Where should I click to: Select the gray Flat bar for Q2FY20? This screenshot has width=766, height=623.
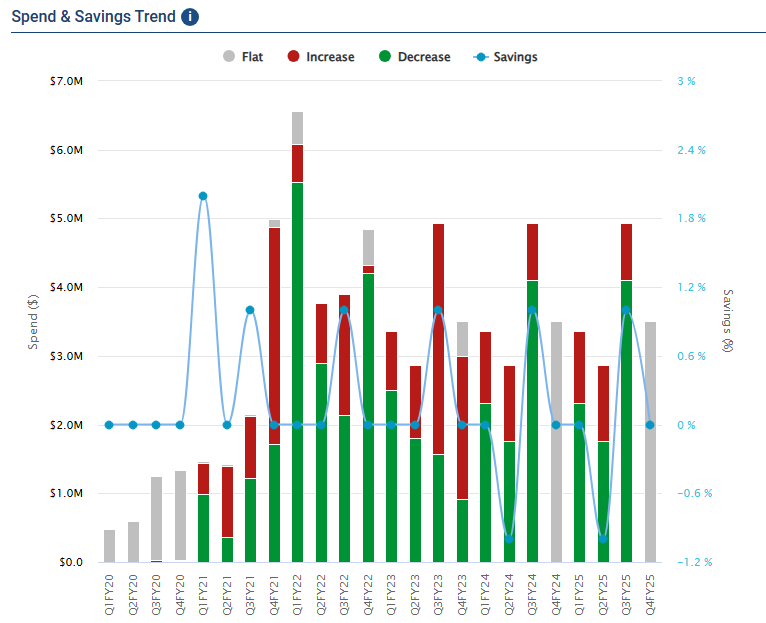[x=133, y=541]
